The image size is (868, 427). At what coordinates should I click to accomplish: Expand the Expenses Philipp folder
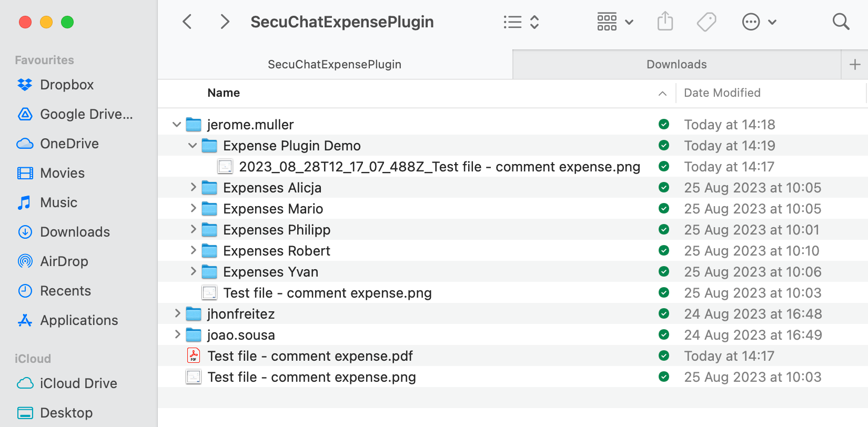click(193, 229)
